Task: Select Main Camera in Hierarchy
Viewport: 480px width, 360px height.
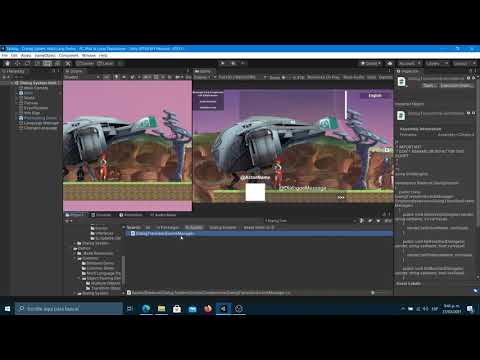Action: tap(36, 88)
